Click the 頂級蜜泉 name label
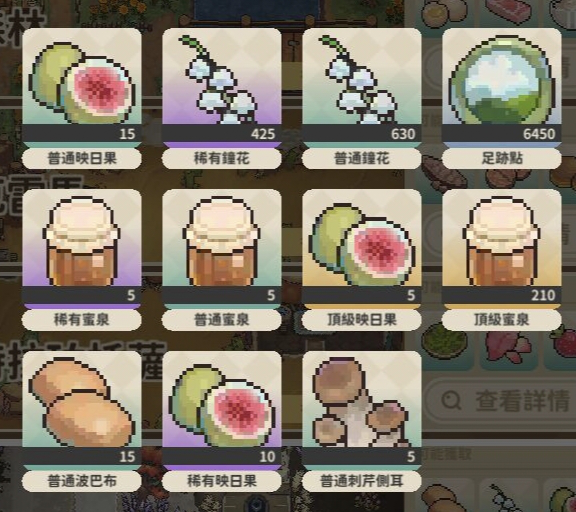 pos(502,320)
